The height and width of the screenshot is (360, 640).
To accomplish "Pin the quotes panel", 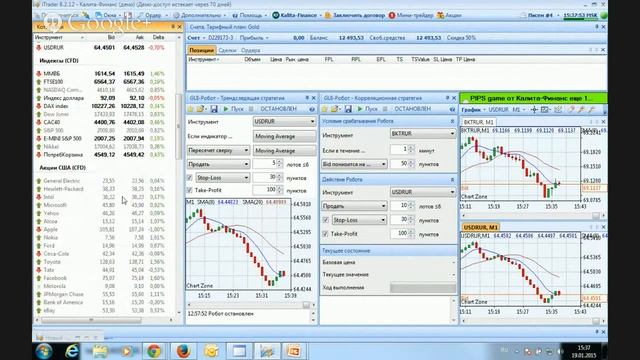I will pyautogui.click(x=173, y=27).
